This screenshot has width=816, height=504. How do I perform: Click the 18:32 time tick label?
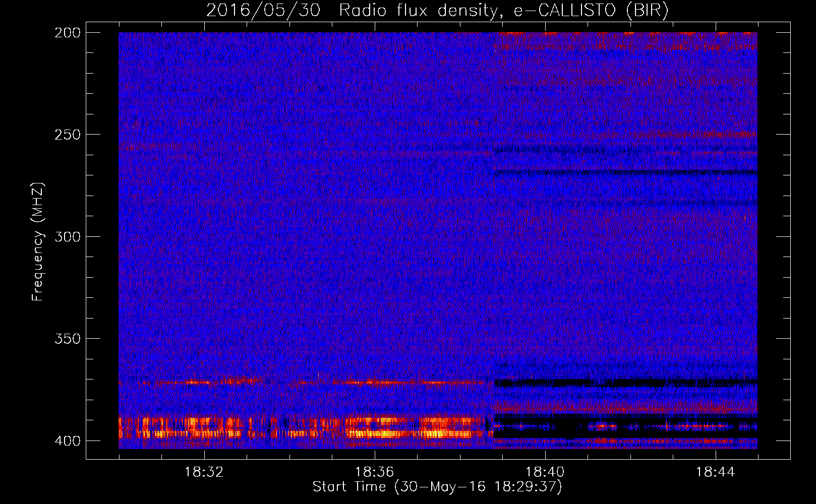(x=204, y=472)
